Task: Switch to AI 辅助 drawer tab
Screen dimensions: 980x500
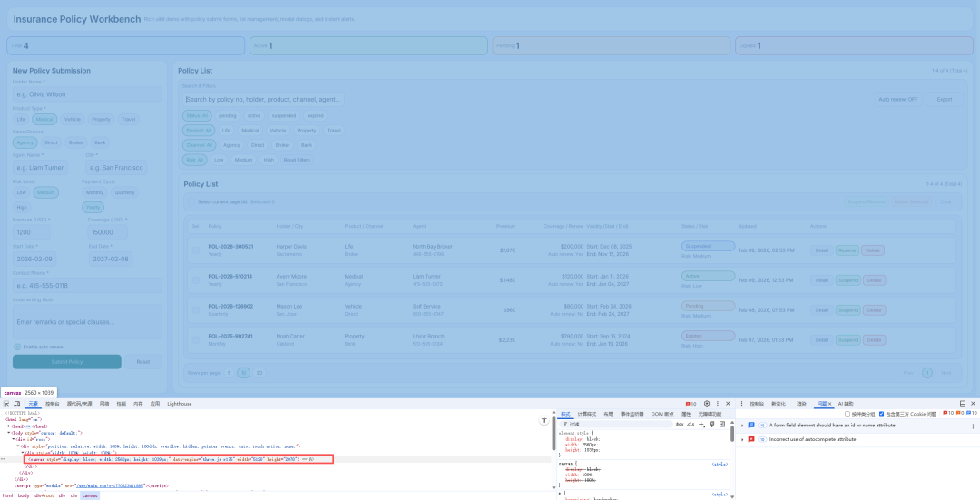Action: [846, 404]
